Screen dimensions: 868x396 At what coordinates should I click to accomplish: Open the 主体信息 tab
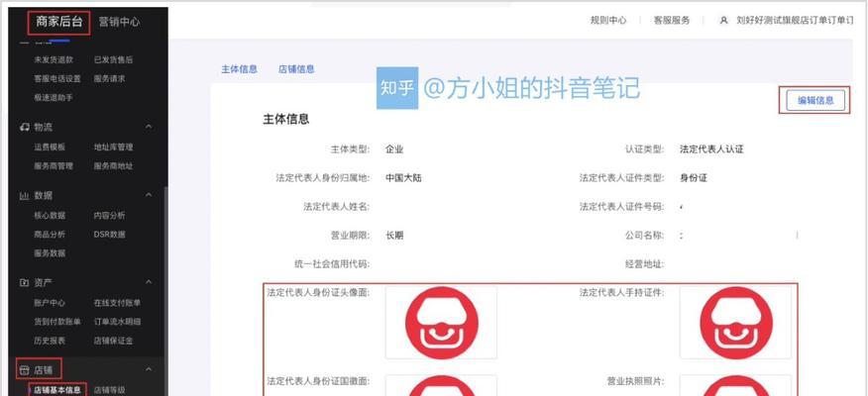tap(239, 69)
